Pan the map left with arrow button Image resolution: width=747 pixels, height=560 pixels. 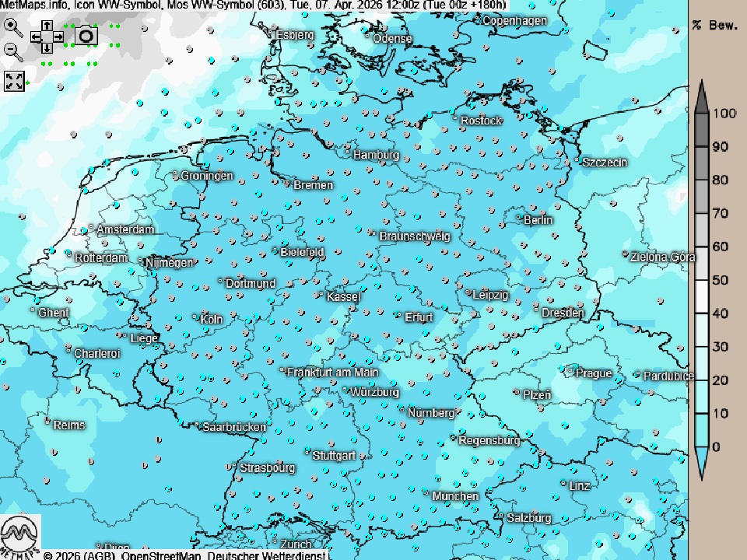pyautogui.click(x=36, y=37)
